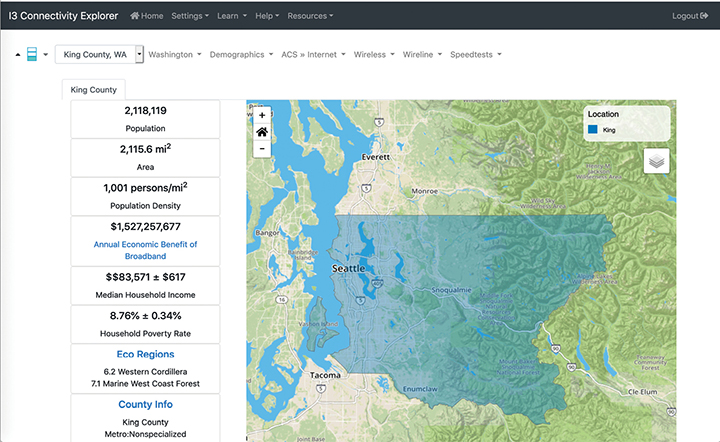This screenshot has height=442, width=720.
Task: Open the Help menu
Action: [267, 16]
